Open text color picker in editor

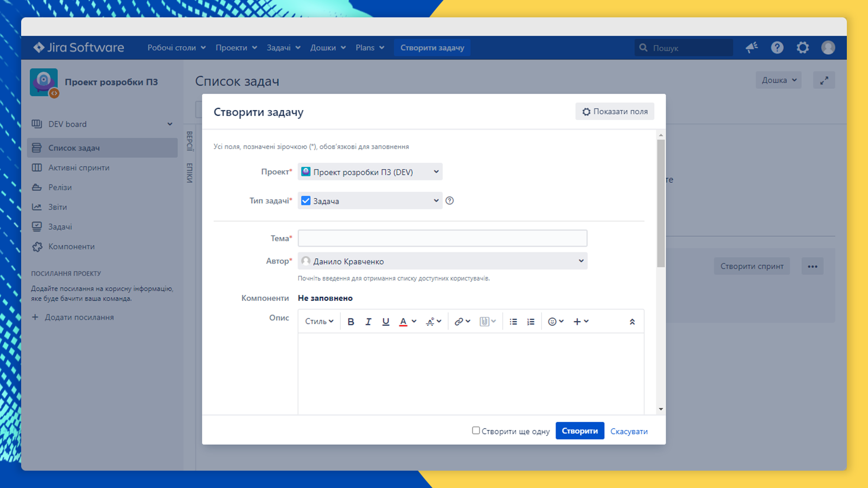(407, 322)
